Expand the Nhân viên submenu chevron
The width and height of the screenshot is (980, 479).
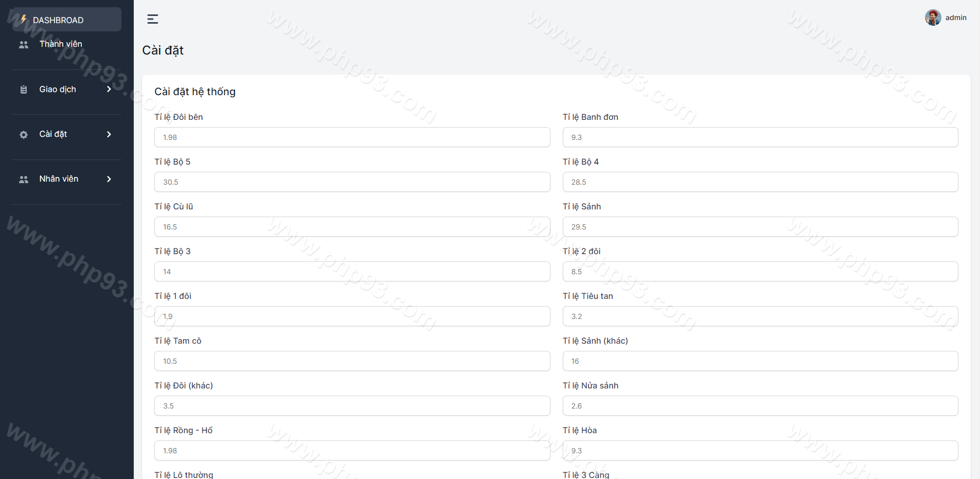click(x=109, y=179)
